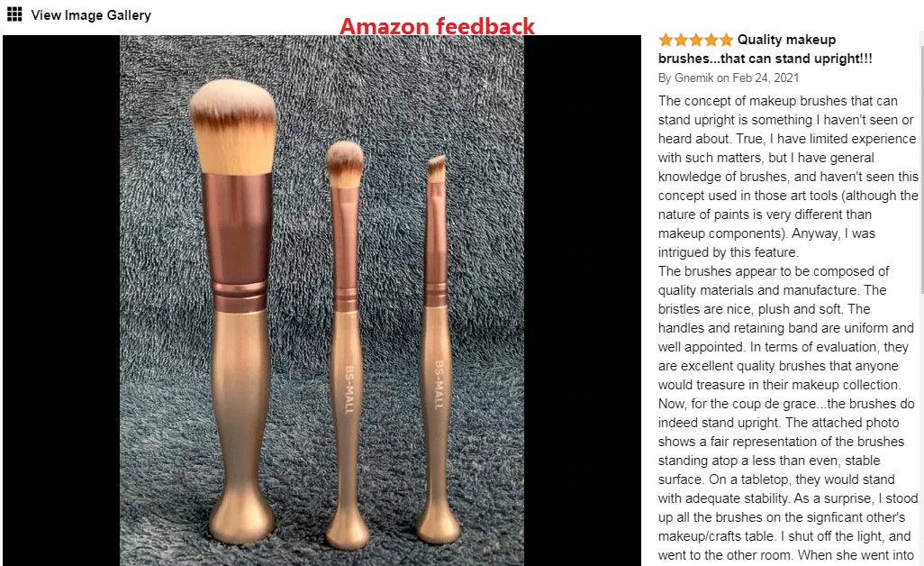924x566 pixels.
Task: Click the sentence starting 'Now, for the coup'
Action: (x=786, y=414)
